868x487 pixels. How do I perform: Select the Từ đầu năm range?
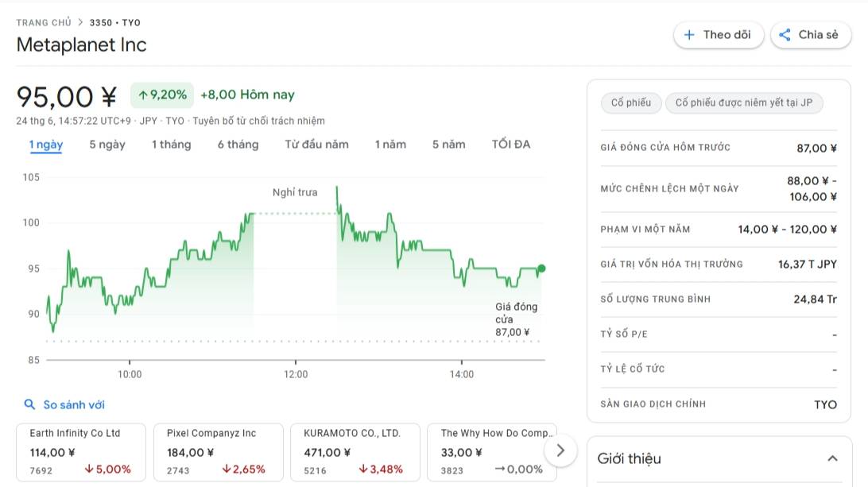click(316, 145)
